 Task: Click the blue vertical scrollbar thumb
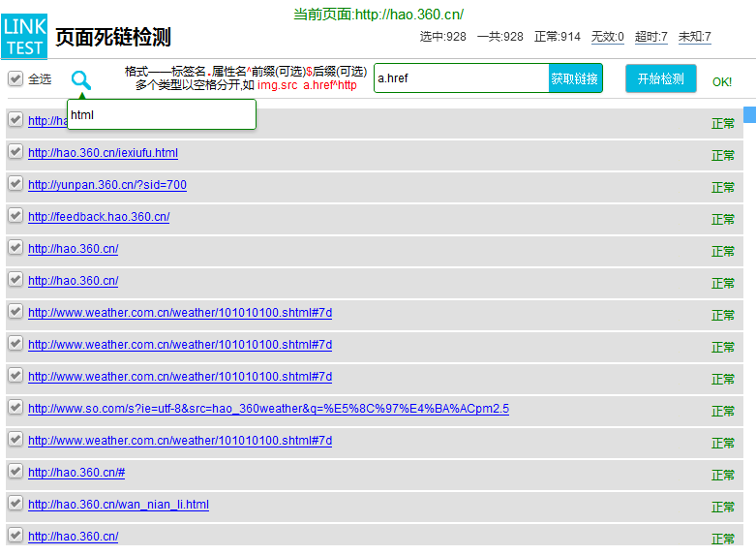(x=749, y=115)
